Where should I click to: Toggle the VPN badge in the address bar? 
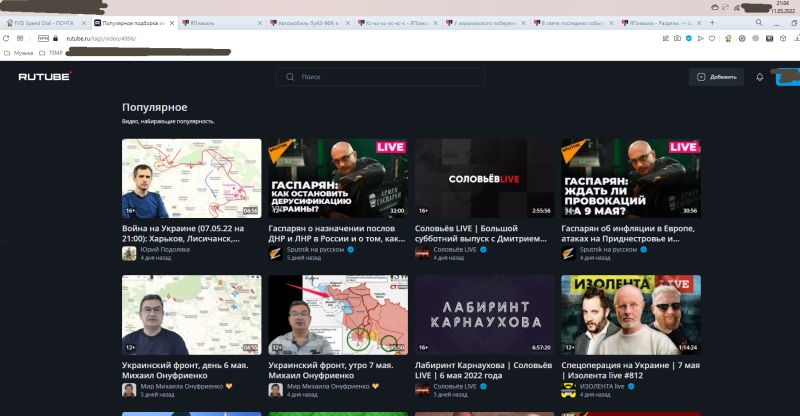[x=43, y=38]
